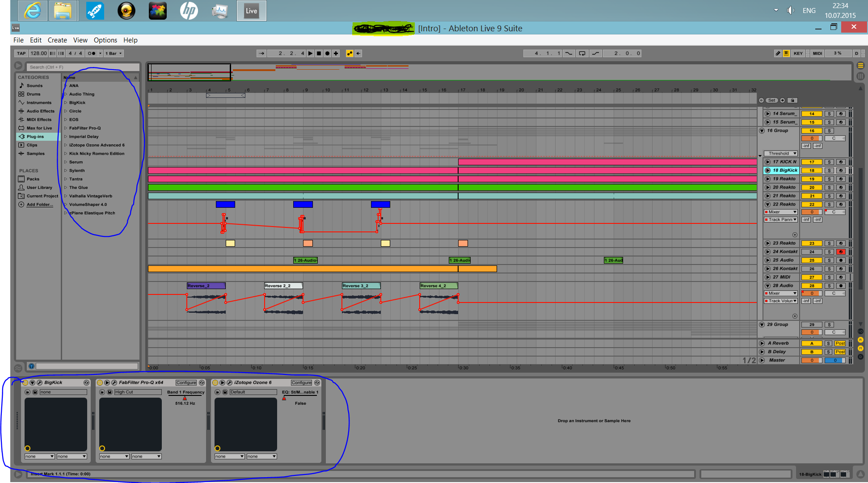Unfold the 18 BigKick track

768,170
